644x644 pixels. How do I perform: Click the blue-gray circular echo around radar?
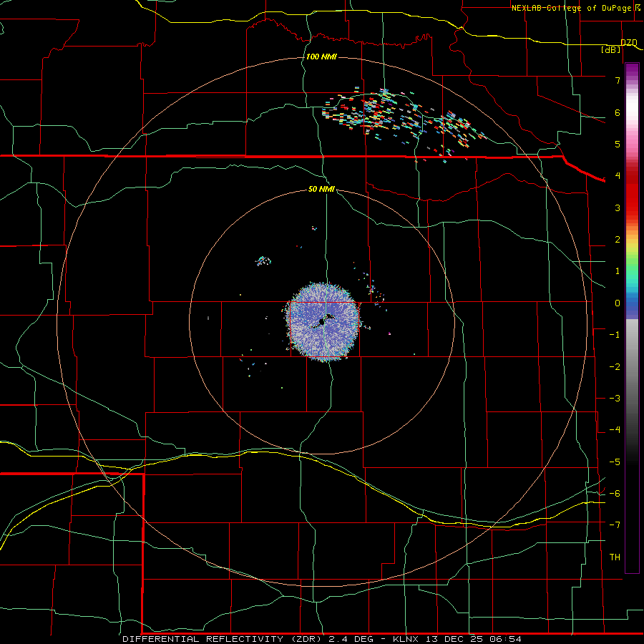[x=323, y=321]
